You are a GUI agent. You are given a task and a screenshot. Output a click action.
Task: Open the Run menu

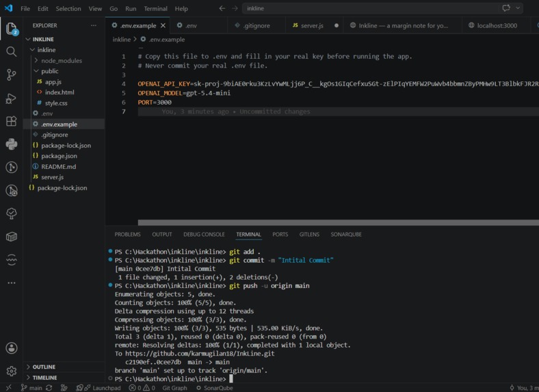[x=131, y=9]
